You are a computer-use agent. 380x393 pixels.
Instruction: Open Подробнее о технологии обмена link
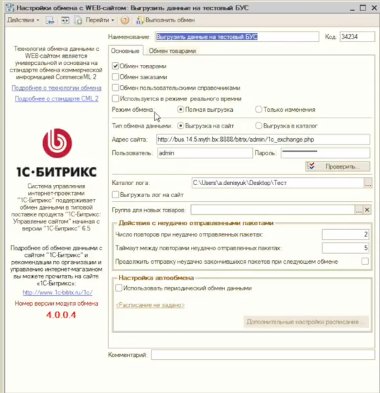(x=56, y=88)
